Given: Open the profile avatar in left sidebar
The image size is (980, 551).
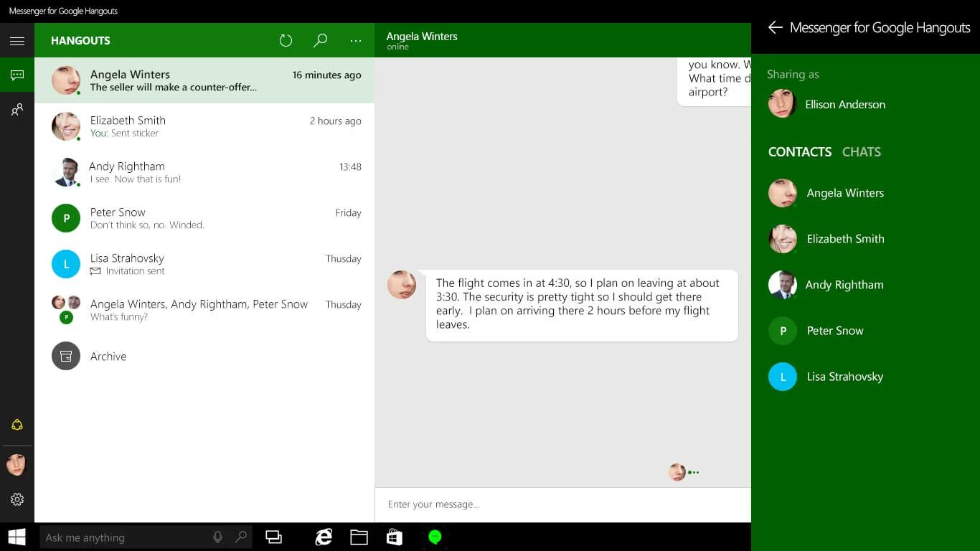Looking at the screenshot, I should pos(17,463).
